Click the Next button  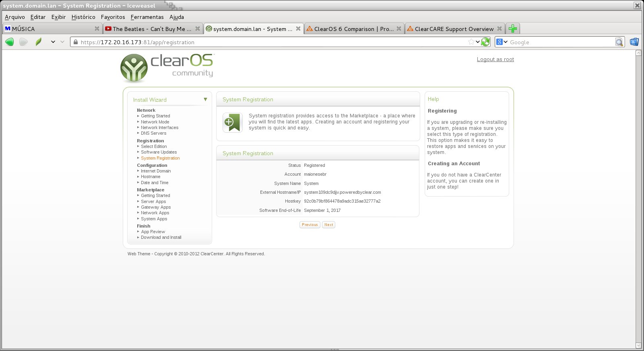[329, 225]
